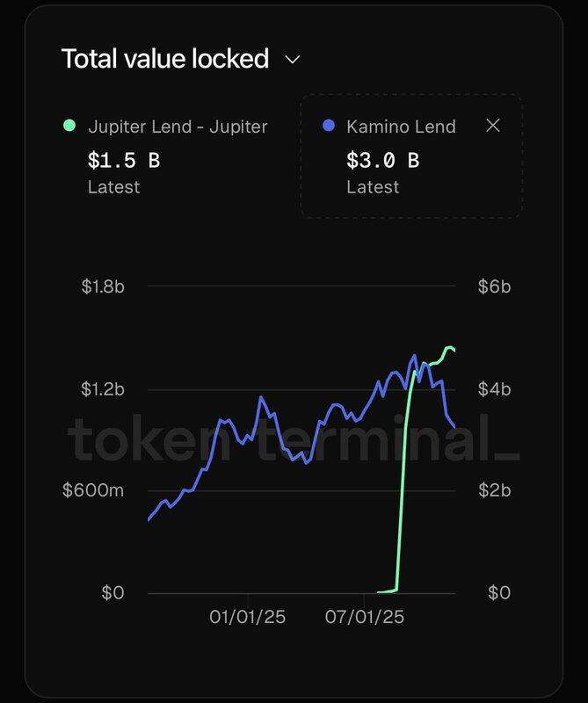Click the $1.2b left axis label
This screenshot has width=588, height=703.
102,388
